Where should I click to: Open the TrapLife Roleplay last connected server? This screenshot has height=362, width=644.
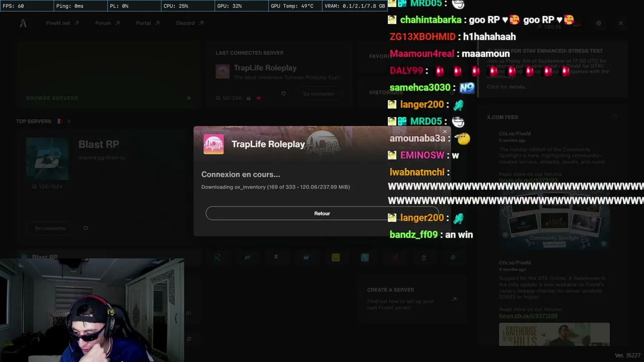[x=265, y=68]
